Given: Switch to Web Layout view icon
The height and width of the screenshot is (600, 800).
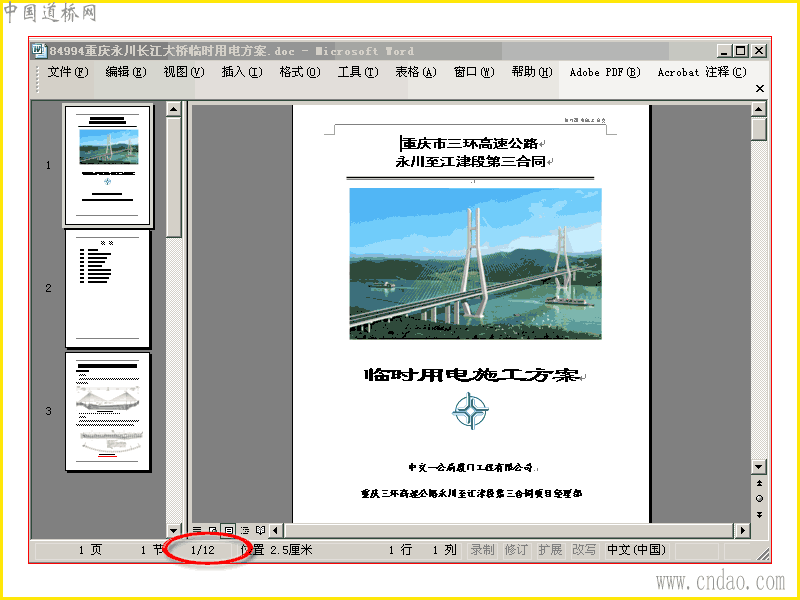Looking at the screenshot, I should coord(213,531).
